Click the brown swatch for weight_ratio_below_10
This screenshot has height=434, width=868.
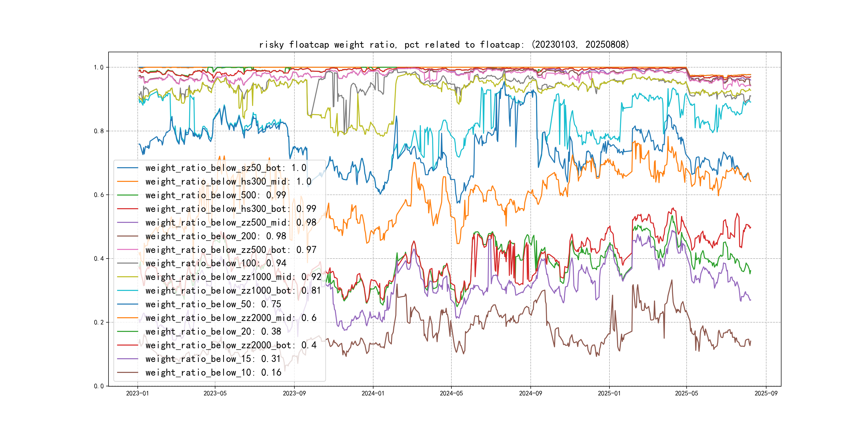127,372
